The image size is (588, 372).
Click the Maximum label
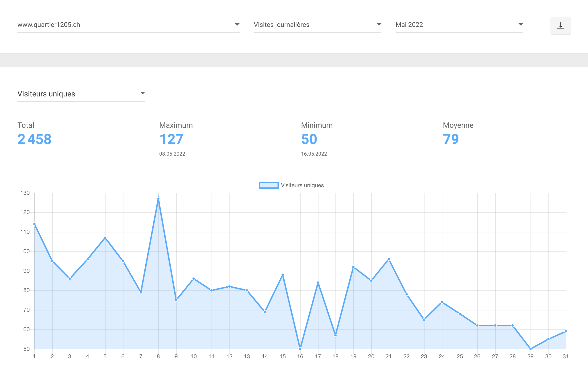[x=176, y=125]
